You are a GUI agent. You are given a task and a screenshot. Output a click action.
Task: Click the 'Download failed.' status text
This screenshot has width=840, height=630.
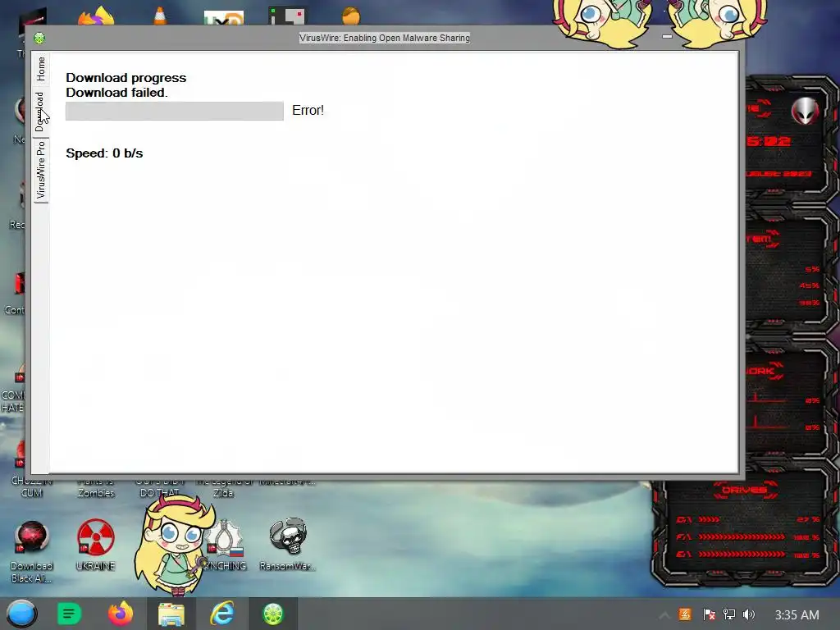point(116,93)
